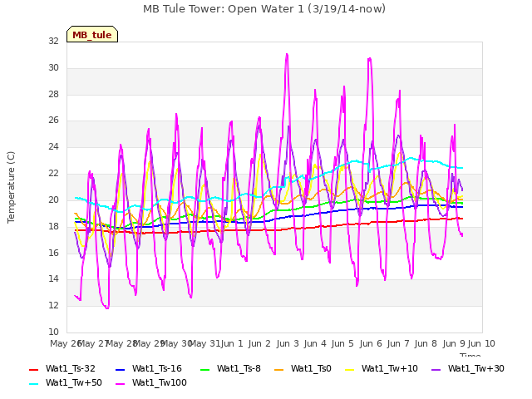Screen dimensions: 532x399
Task: Click the Wat1_Tw+50 legend label
Action: point(74,382)
